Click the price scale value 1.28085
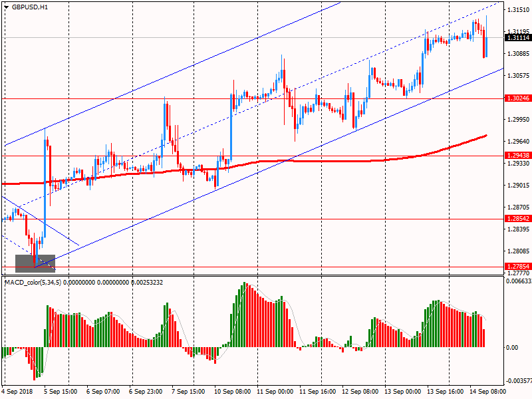 [519, 251]
